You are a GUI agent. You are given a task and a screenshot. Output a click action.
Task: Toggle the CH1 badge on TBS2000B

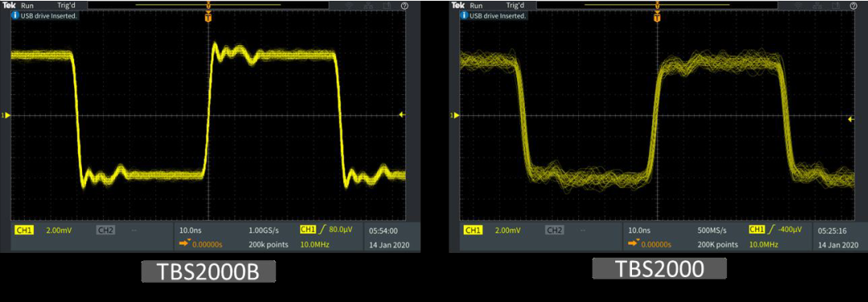[24, 230]
